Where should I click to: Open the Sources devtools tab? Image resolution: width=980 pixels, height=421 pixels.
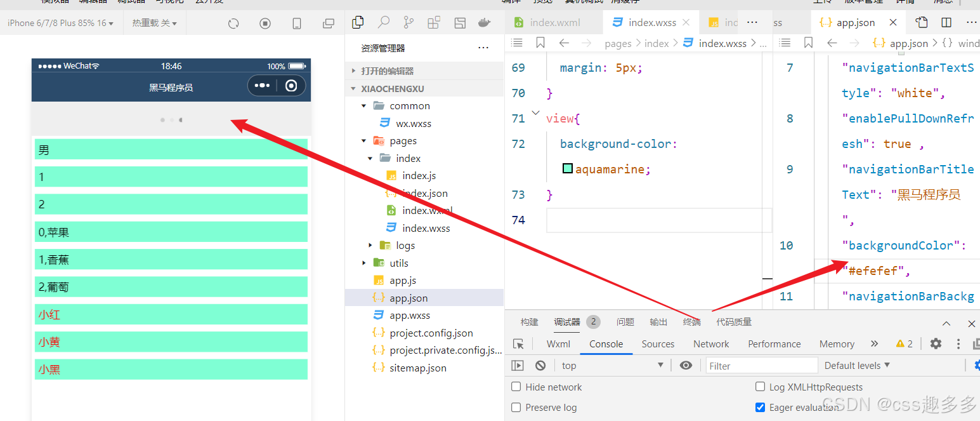click(658, 344)
